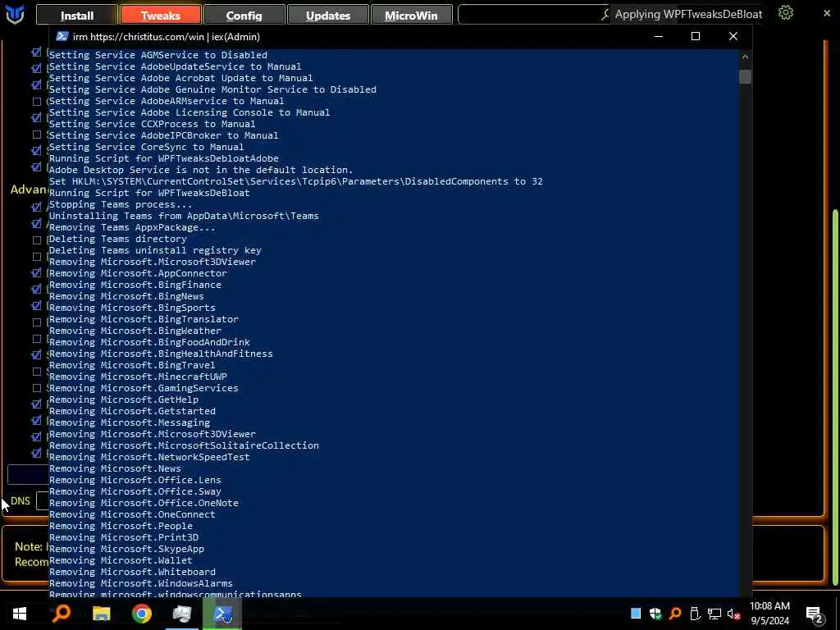Screen dimensions: 840x630
Task: Click the 'Setting Service AdobeUpdateService to Manual' line
Action: tap(176, 66)
